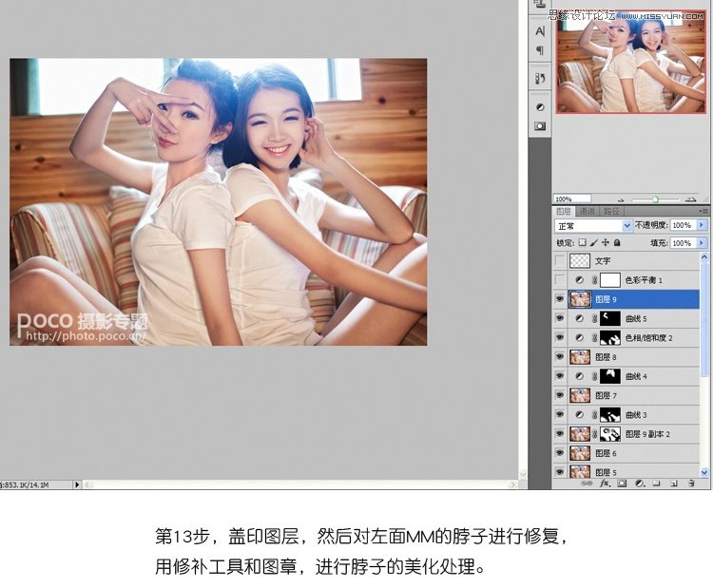Delete layer with trash icon
The image size is (713, 588).
(692, 483)
